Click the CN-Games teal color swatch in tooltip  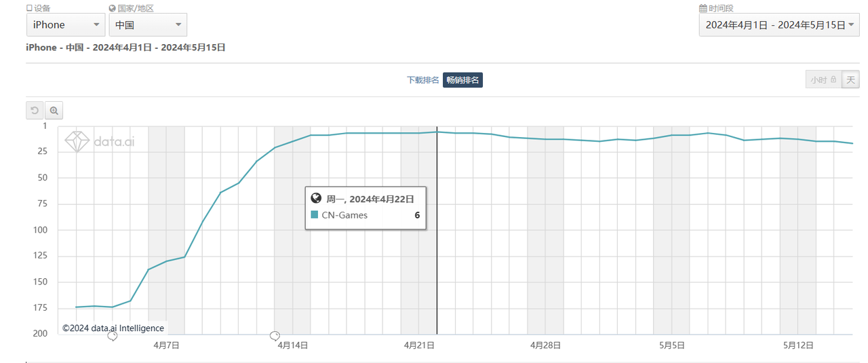[x=315, y=215]
